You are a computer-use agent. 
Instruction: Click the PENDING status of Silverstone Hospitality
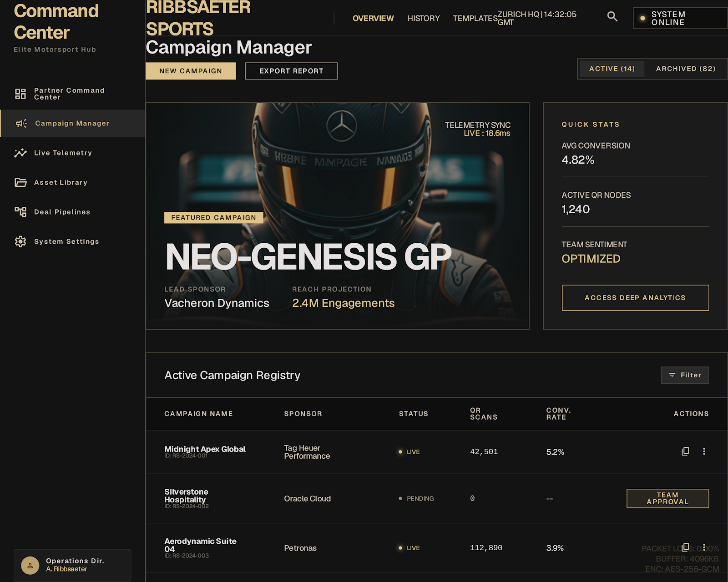pos(416,499)
